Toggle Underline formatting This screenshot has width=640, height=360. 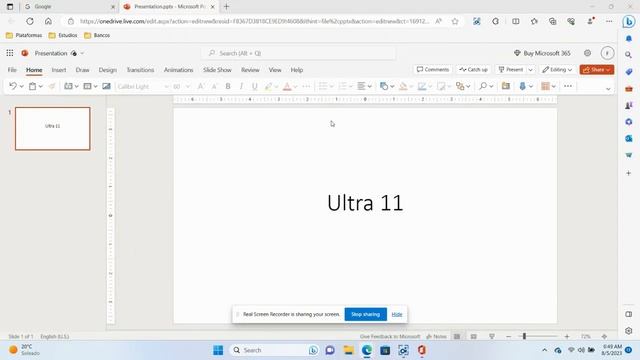pyautogui.click(x=255, y=86)
